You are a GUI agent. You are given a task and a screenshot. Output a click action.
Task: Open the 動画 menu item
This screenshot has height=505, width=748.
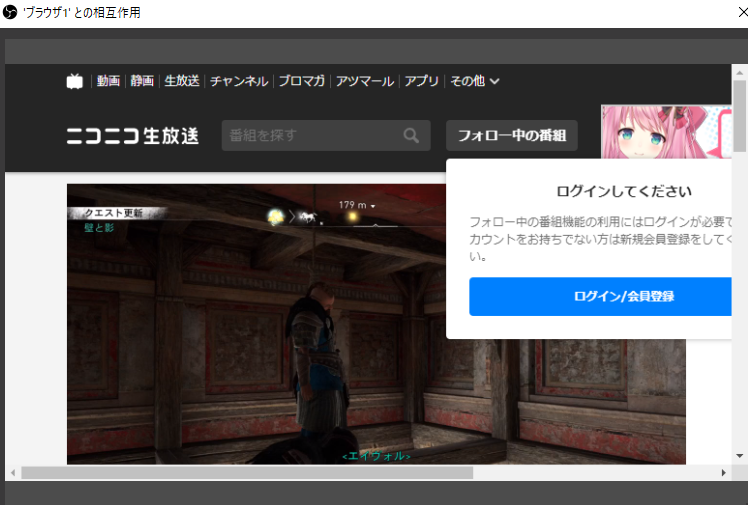coord(108,81)
